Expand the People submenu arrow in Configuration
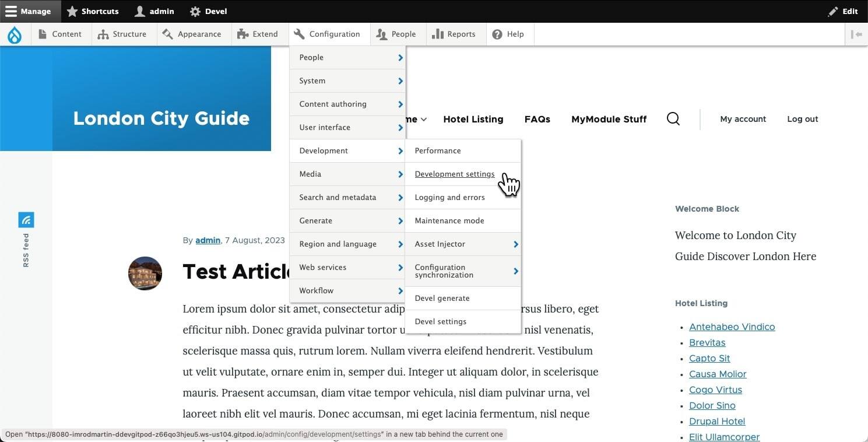This screenshot has width=868, height=442. click(x=400, y=58)
